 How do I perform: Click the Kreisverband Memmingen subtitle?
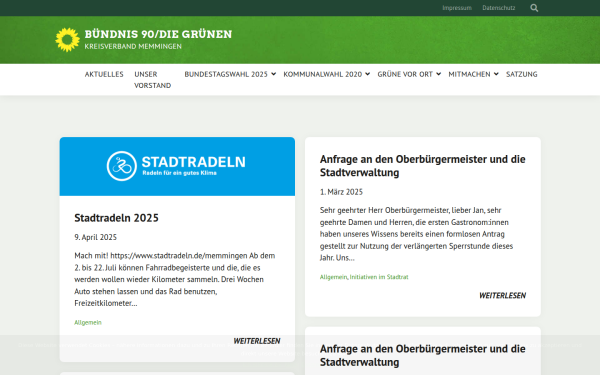(x=133, y=46)
